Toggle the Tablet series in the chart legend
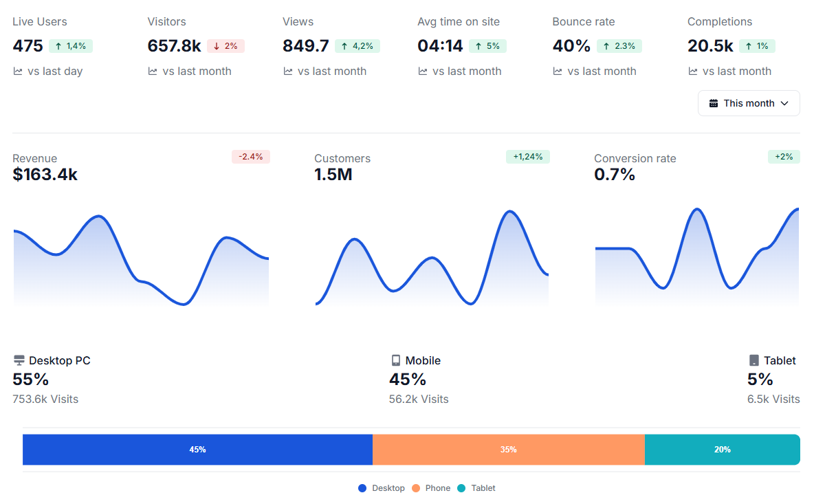The height and width of the screenshot is (504, 814). (x=476, y=487)
